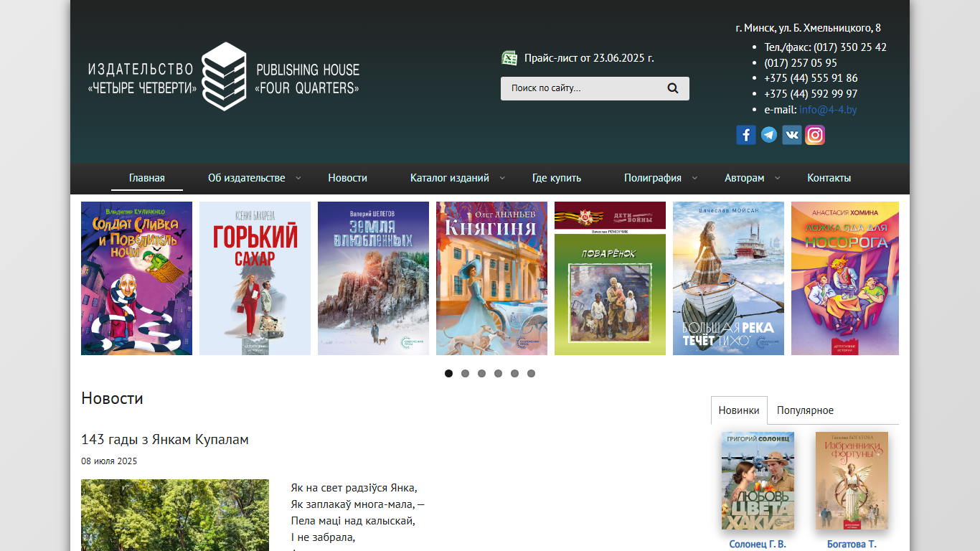Open the Ложка яда для носорога cover

[845, 278]
